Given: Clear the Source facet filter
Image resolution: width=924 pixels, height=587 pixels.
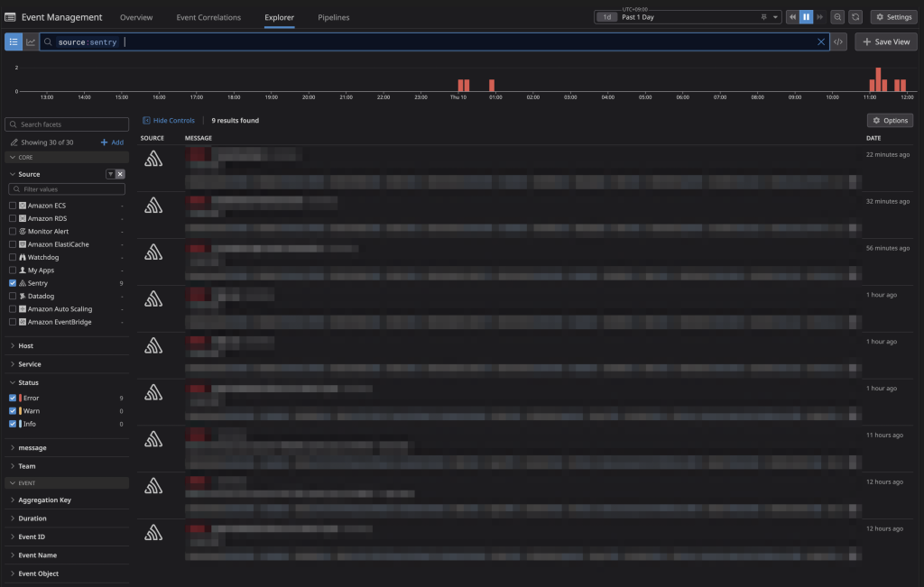Looking at the screenshot, I should pyautogui.click(x=120, y=174).
